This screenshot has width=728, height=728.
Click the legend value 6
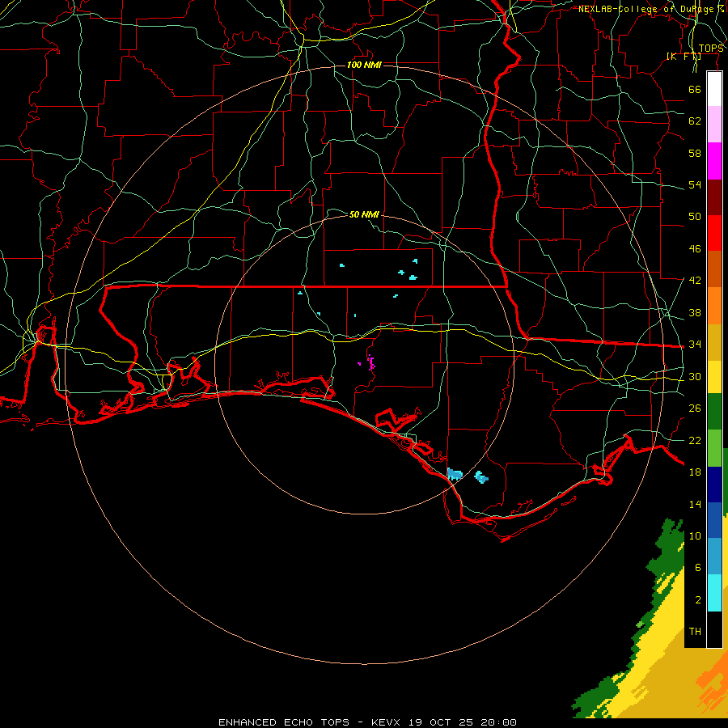click(x=697, y=567)
